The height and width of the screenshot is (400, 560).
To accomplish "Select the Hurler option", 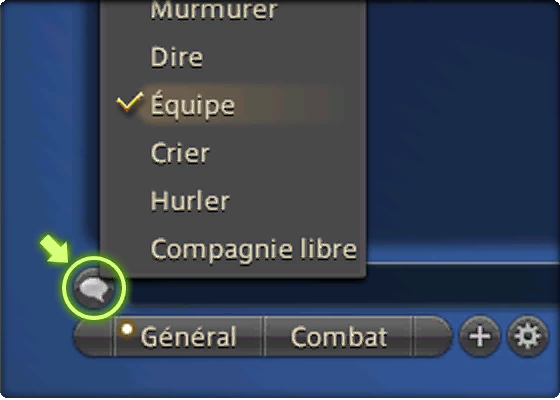I will coord(190,201).
